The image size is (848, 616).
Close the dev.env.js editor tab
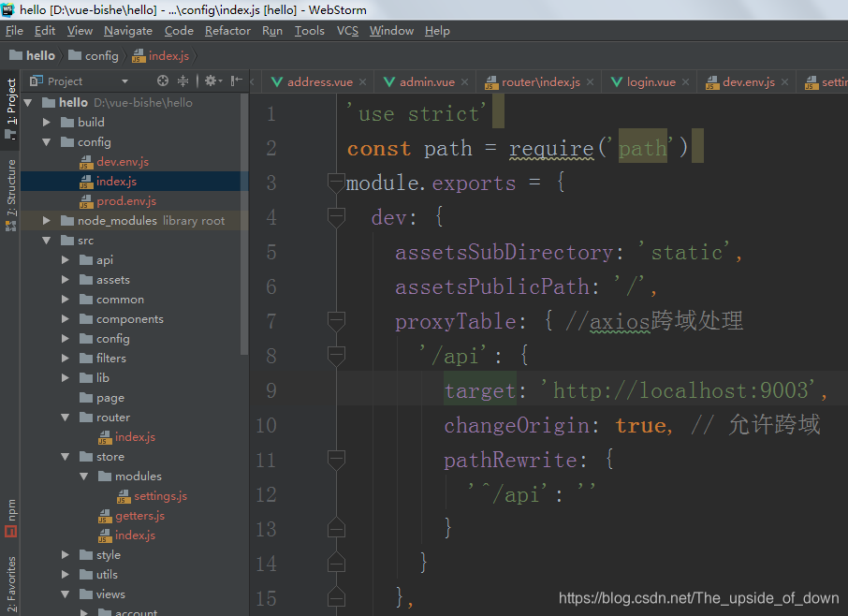click(x=785, y=81)
